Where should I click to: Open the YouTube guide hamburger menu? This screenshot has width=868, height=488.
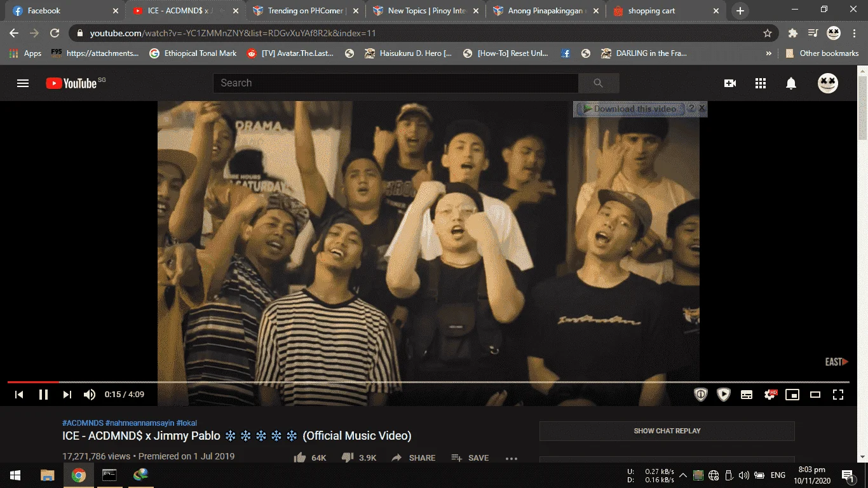click(23, 83)
